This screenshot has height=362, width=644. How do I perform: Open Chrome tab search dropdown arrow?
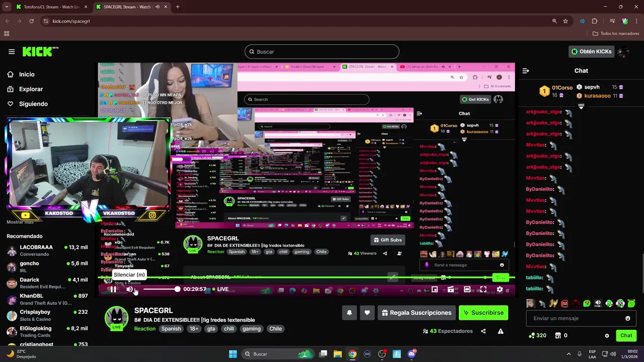[7, 7]
